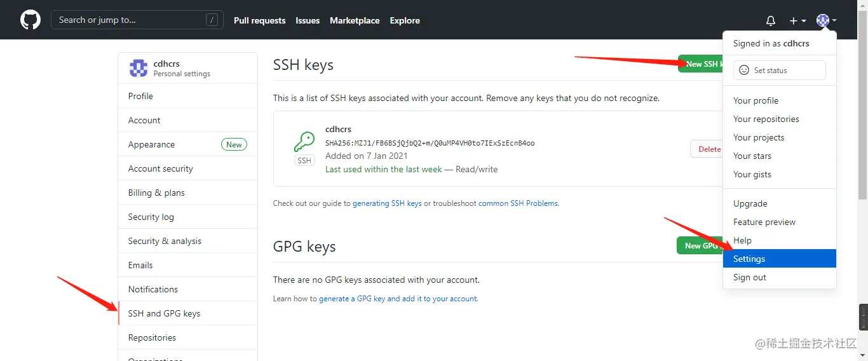
Task: Toggle the user avatar menu in header
Action: [x=826, y=20]
